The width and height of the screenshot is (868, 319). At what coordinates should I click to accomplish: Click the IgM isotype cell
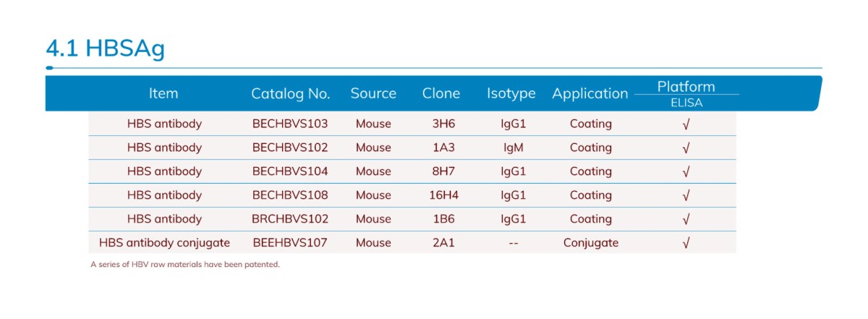pos(513,148)
